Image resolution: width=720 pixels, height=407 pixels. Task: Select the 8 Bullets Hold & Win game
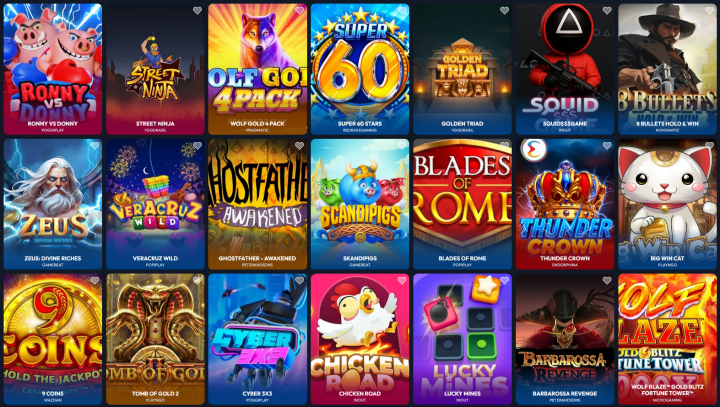pyautogui.click(x=667, y=69)
